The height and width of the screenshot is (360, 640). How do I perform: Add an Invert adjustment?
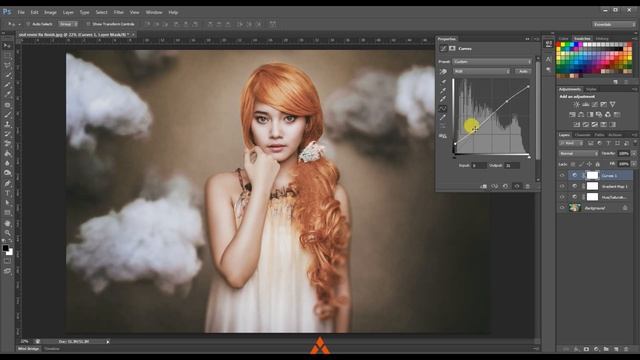pos(577,124)
